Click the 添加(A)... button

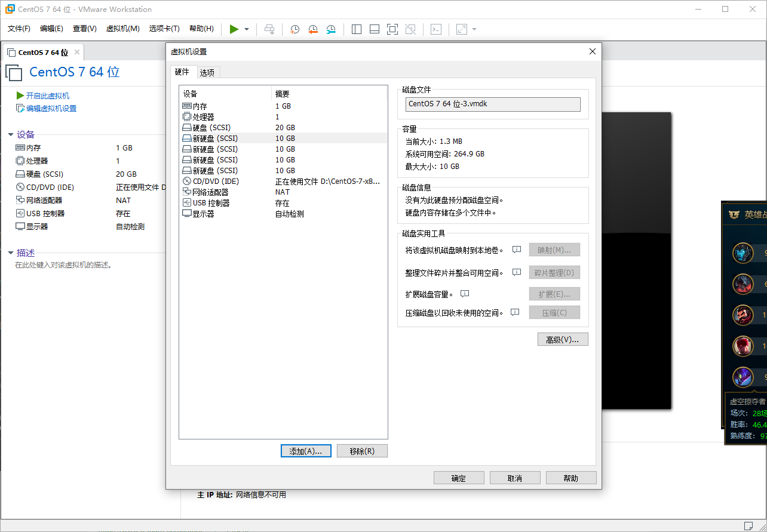306,451
